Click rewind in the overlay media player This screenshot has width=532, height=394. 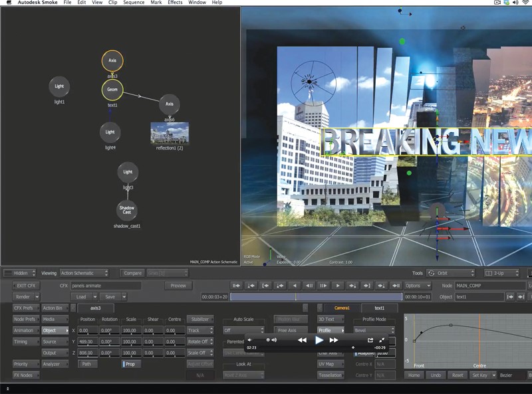(x=302, y=340)
